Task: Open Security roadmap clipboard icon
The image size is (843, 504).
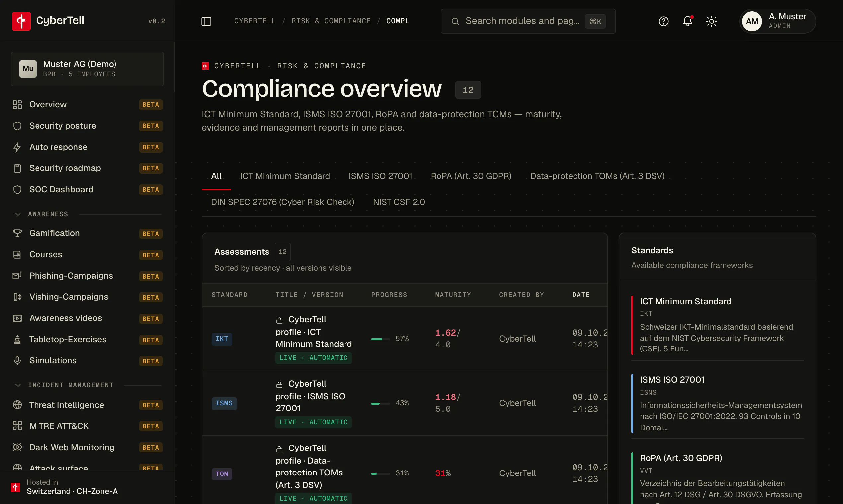Action: pos(17,168)
